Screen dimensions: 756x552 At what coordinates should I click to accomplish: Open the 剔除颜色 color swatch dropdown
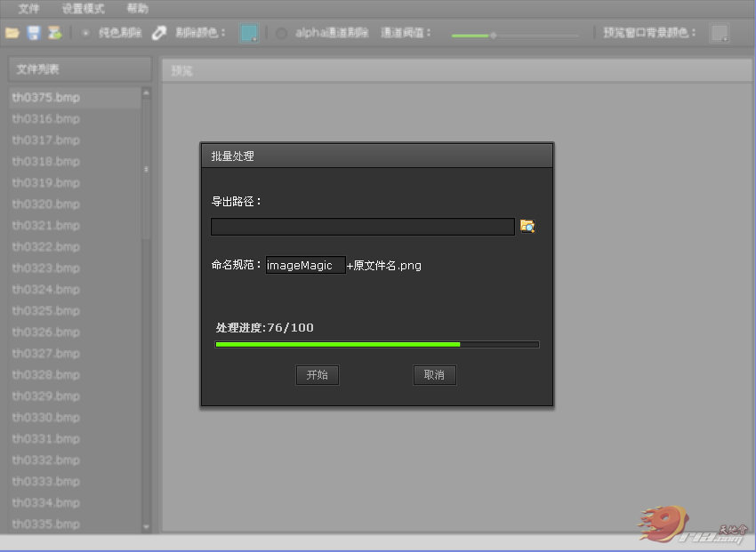(249, 33)
